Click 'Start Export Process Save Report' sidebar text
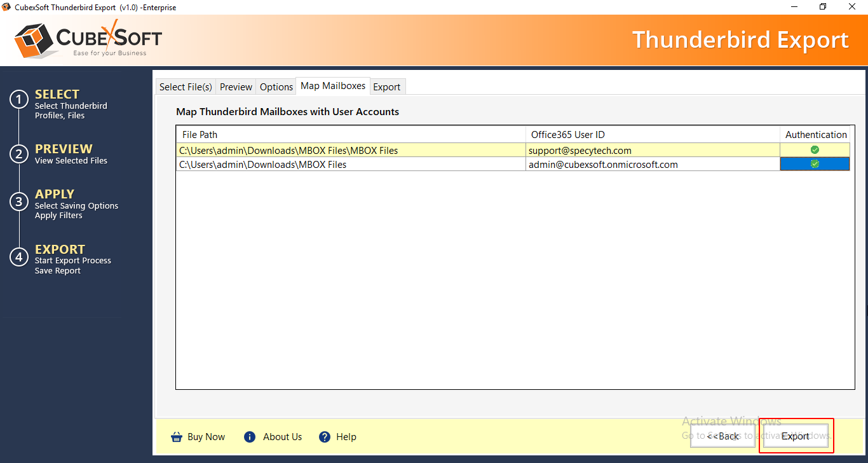Screen dimensions: 868x463 (x=73, y=266)
